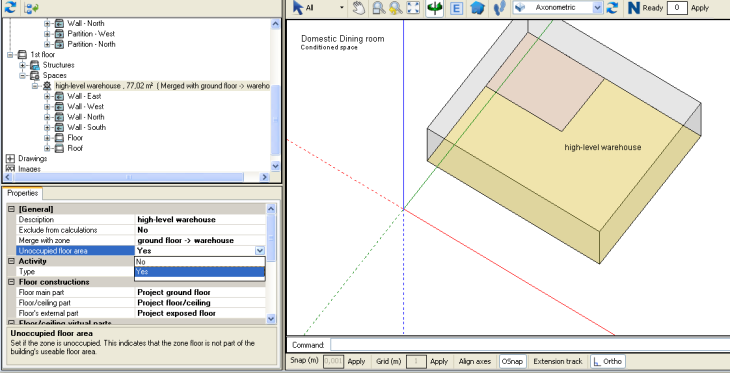Viewport: 730px width, 373px height.
Task: Click the Wall - West element icon
Action: 59,107
